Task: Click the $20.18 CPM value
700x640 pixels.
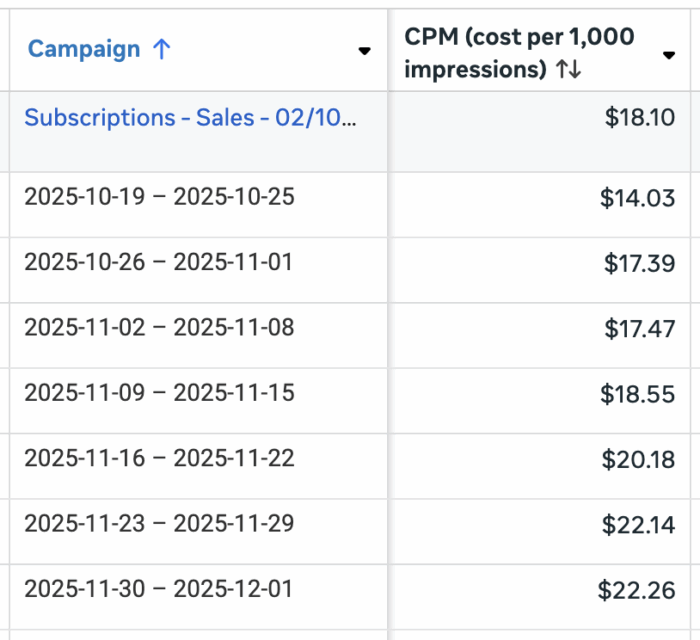Action: tap(639, 460)
